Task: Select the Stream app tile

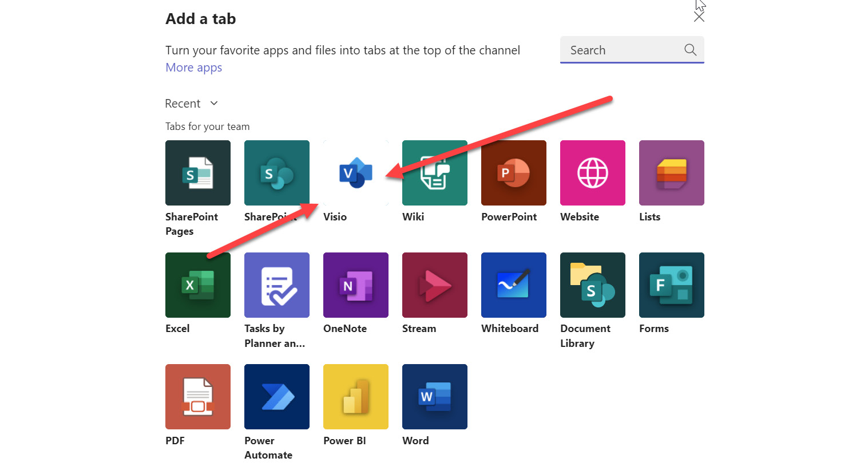Action: pyautogui.click(x=435, y=285)
